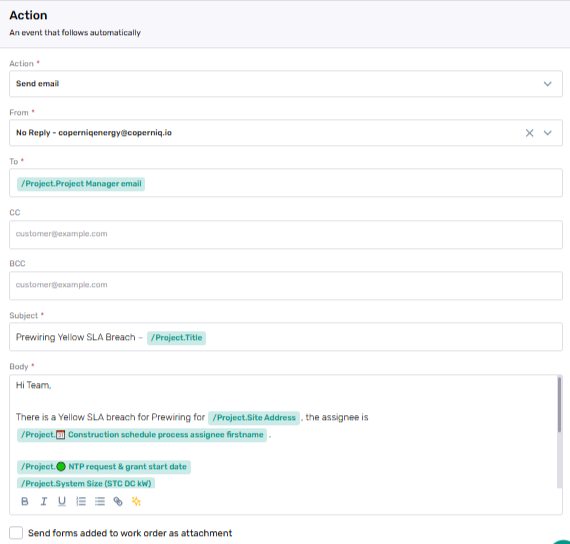Click the 'Send email' selected value
Screen dimensions: 570x544
click(x=37, y=84)
